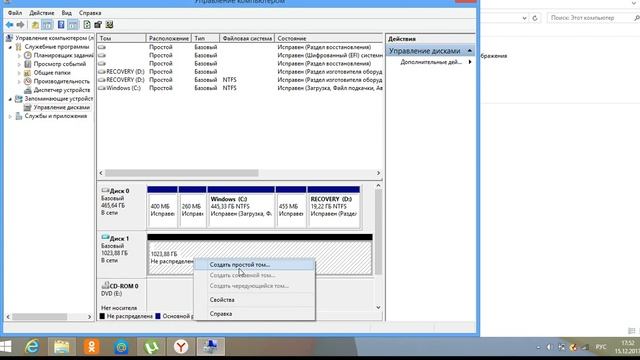Viewport: 640px width, 360px height.
Task: Collapse the Служебные программы tree node
Action: [11, 47]
